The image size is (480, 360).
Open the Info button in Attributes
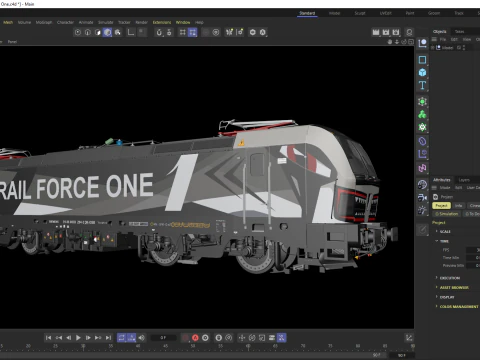coord(459,206)
